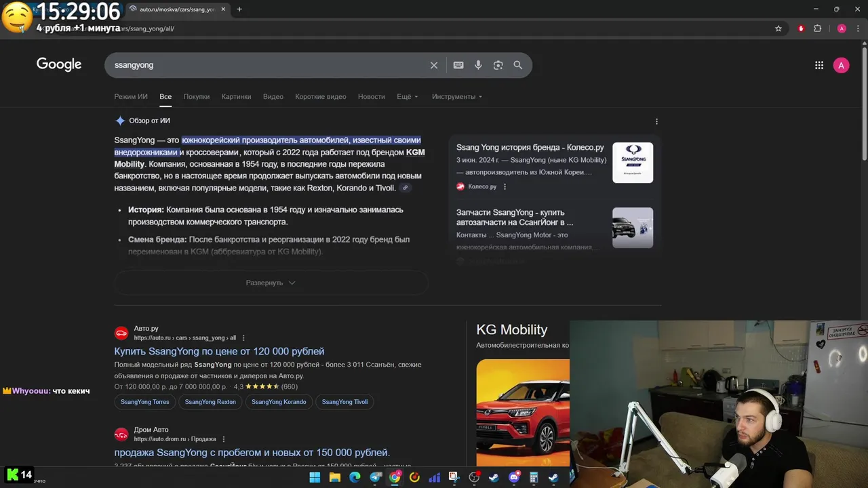The height and width of the screenshot is (488, 868).
Task: Switch to Режим ИИ tab
Action: click(131, 96)
